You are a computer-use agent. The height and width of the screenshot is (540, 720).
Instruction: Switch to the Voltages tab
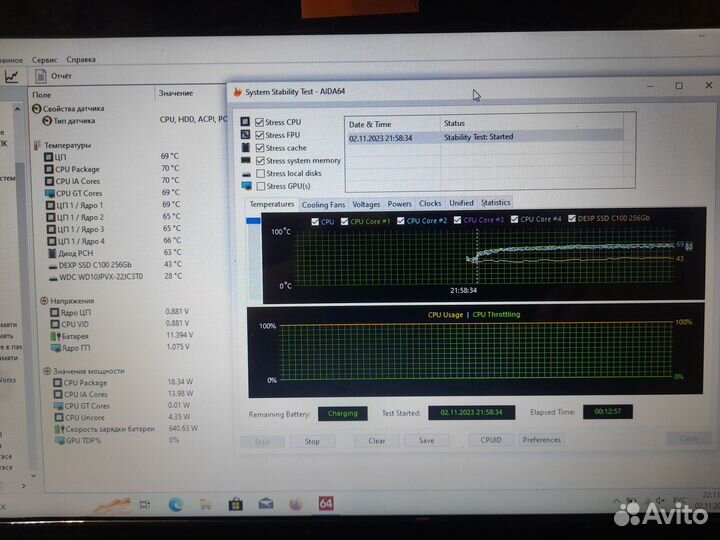(366, 204)
